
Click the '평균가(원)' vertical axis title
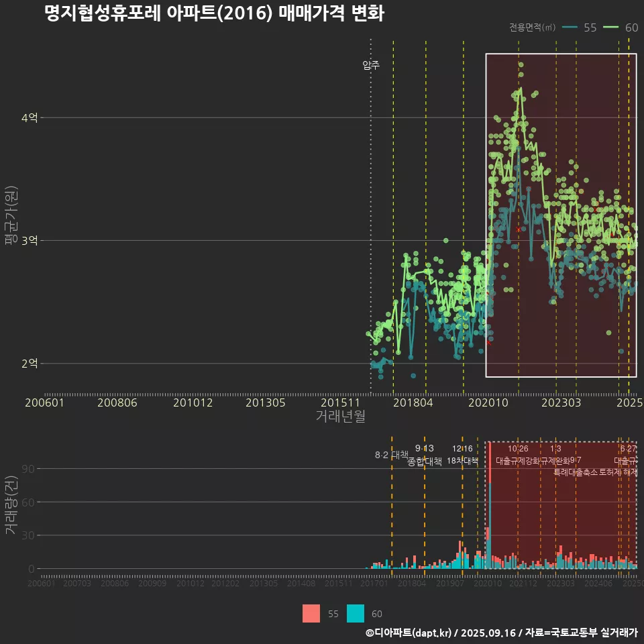(x=11, y=215)
